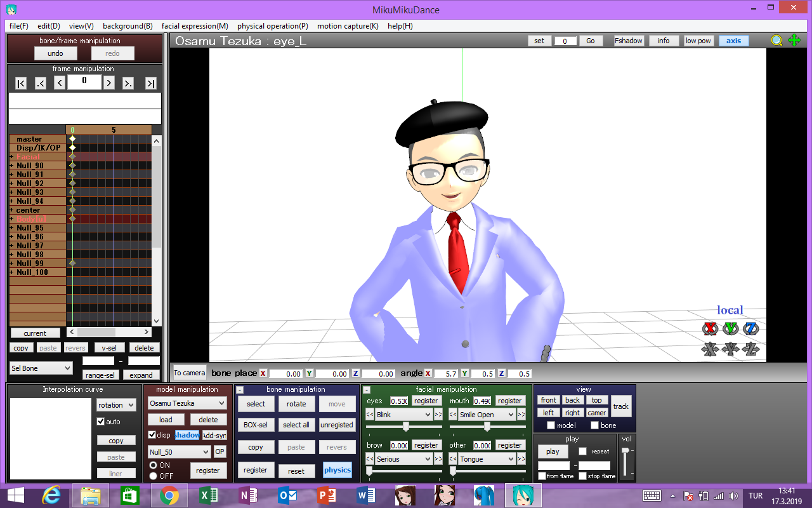Image resolution: width=812 pixels, height=508 pixels.
Task: Open File Explorer from the taskbar
Action: (x=90, y=495)
